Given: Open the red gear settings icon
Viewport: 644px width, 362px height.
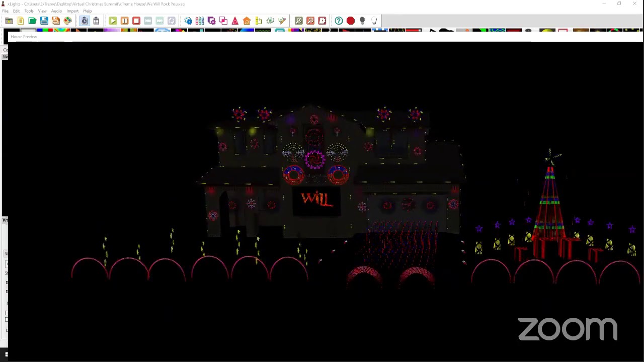Looking at the screenshot, I should pyautogui.click(x=322, y=21).
